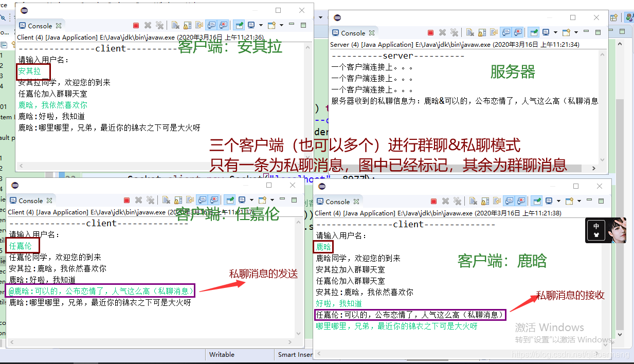
Task: Expand the Open Console dropdown menu
Action: click(282, 25)
